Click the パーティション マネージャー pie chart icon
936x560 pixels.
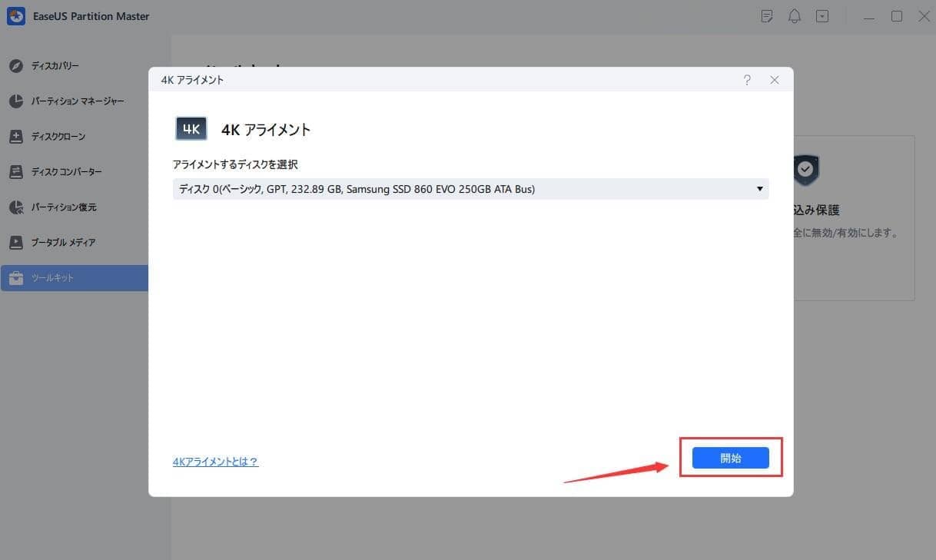(16, 101)
